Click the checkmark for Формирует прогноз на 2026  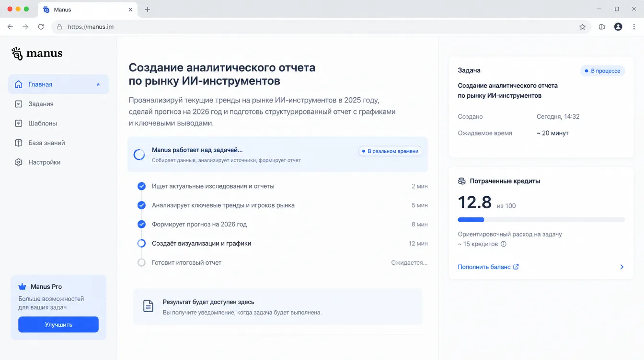tap(141, 224)
